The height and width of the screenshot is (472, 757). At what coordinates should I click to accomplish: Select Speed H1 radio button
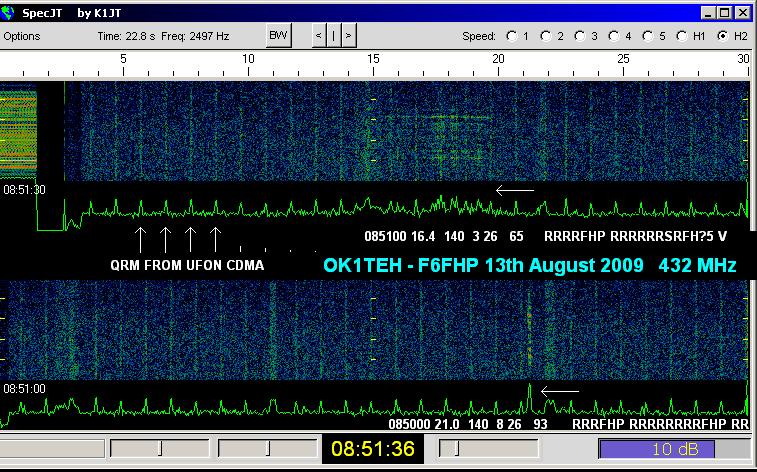[682, 36]
